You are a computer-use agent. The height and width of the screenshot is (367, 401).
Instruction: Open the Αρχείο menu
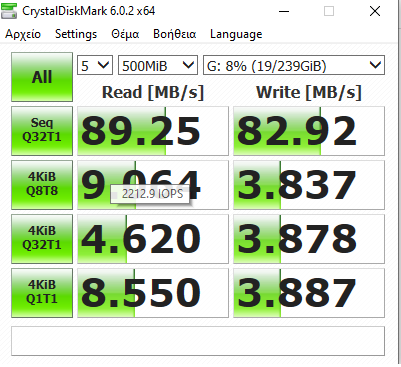click(x=23, y=34)
